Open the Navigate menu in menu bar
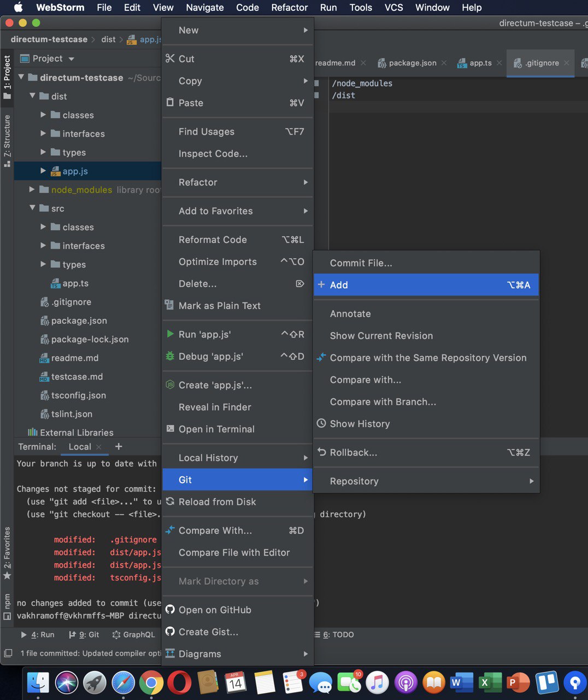Viewport: 588px width, 700px height. coord(205,7)
